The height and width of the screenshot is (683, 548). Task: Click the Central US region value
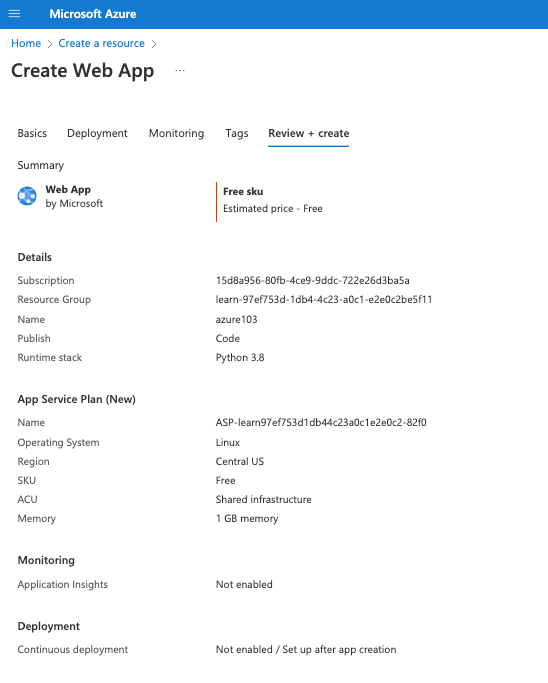(240, 462)
